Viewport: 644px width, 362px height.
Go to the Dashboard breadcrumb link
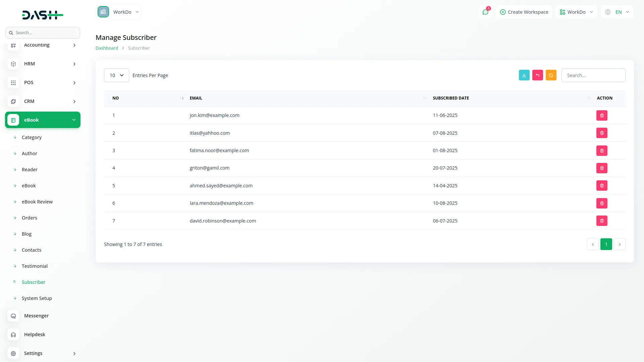coord(107,48)
